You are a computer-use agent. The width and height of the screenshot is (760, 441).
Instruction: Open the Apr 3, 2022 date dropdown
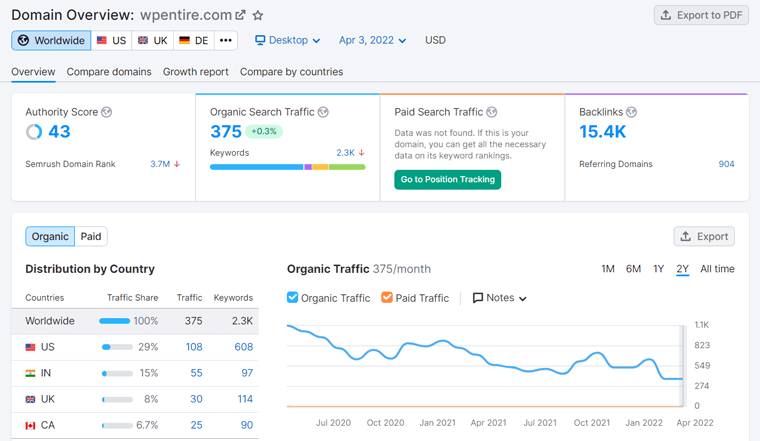[372, 40]
